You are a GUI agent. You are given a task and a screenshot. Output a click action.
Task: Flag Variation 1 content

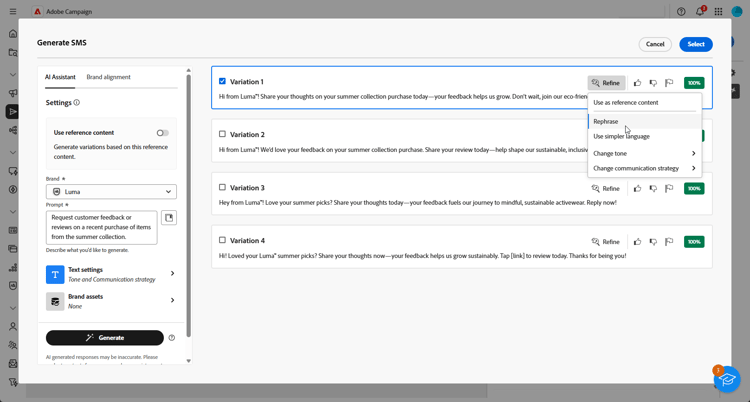tap(669, 83)
